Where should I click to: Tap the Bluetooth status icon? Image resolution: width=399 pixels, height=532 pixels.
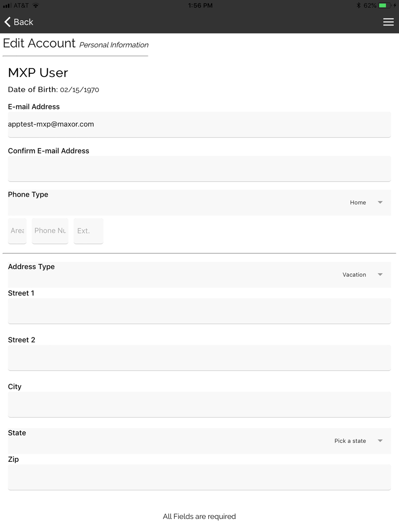[x=358, y=6]
